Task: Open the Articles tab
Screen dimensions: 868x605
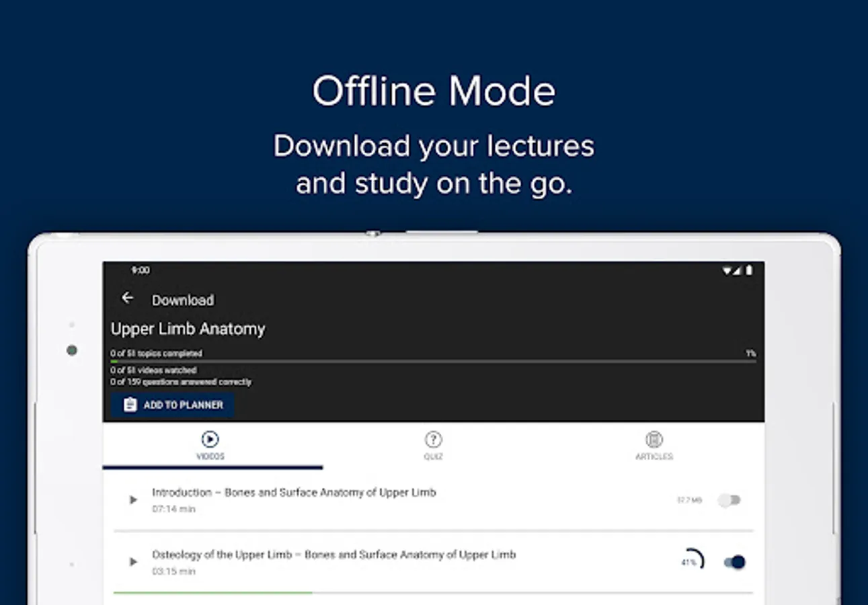Action: [654, 446]
